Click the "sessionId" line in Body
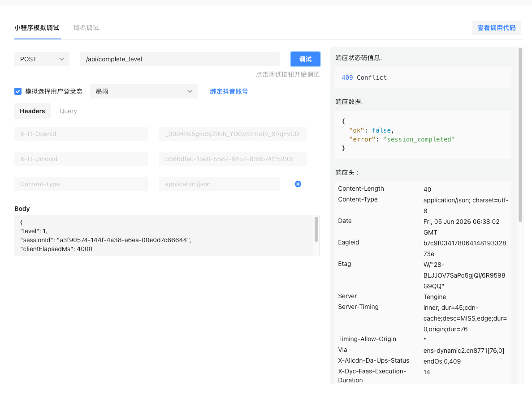This screenshot has width=532, height=394. 105,240
